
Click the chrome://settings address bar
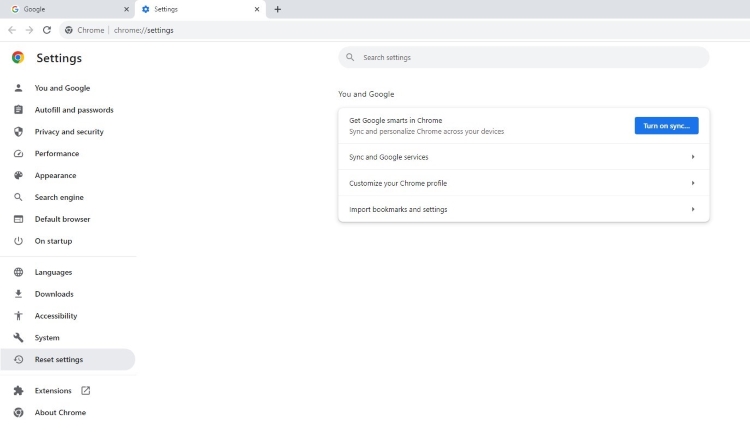click(404, 30)
